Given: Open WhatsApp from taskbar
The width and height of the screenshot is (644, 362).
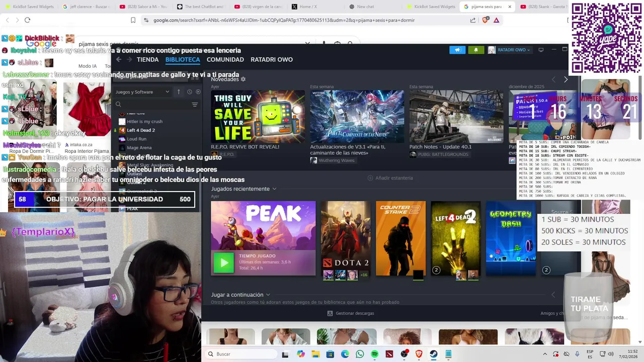Looking at the screenshot, I should (x=360, y=354).
